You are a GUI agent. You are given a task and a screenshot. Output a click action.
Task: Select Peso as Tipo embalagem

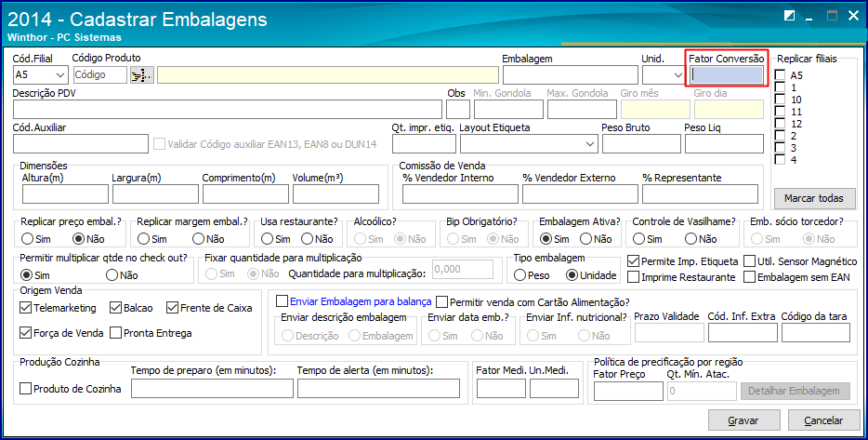pyautogui.click(x=519, y=275)
